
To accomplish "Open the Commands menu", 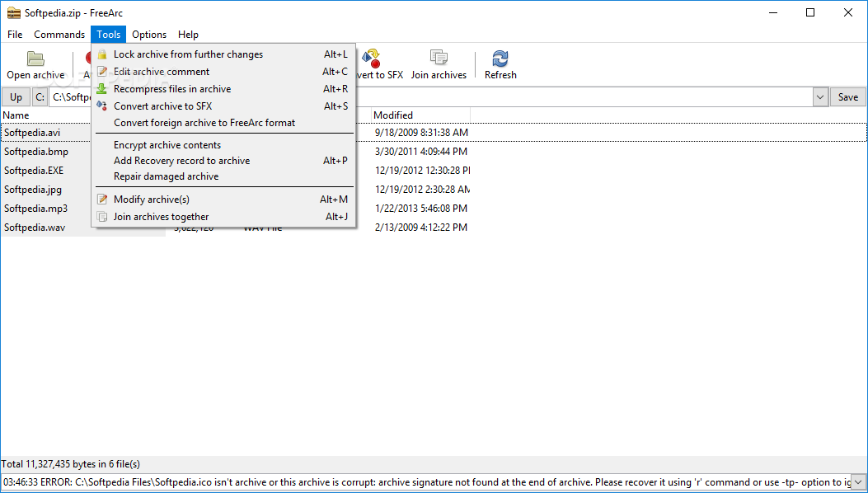I will [x=59, y=35].
